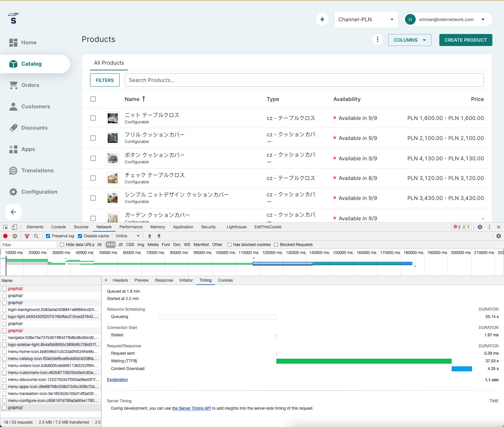Click the CREATE PRODUCT button
This screenshot has width=504, height=427.
tap(465, 40)
